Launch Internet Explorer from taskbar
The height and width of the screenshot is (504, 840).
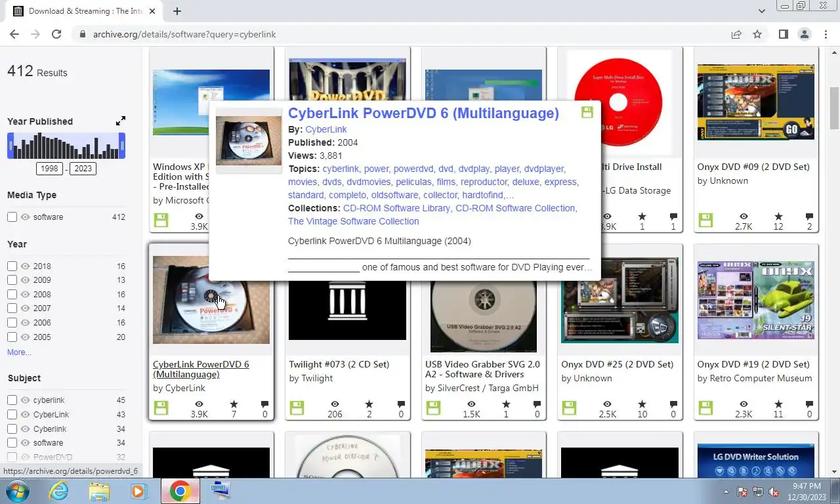pos(58,491)
